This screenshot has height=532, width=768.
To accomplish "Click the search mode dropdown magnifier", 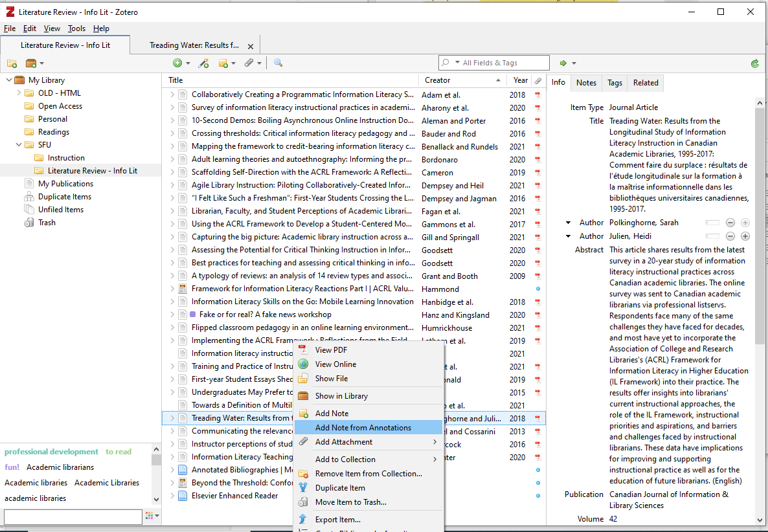I will tap(449, 63).
